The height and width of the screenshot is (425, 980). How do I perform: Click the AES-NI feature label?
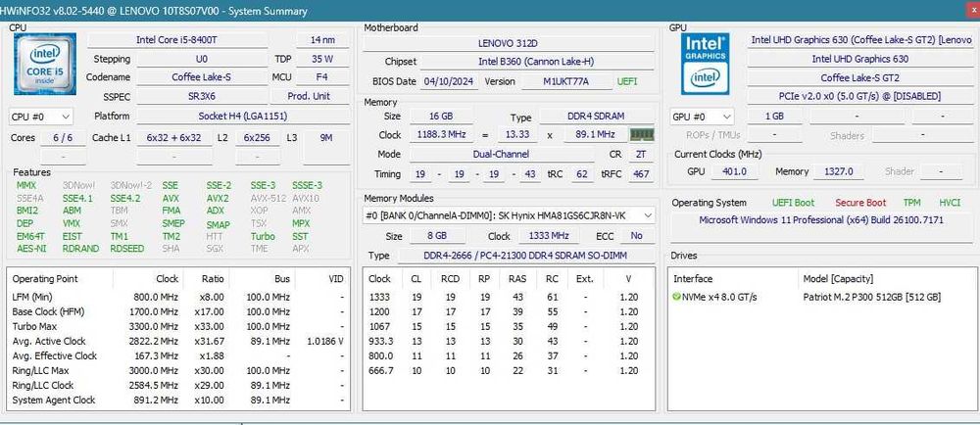tap(31, 249)
